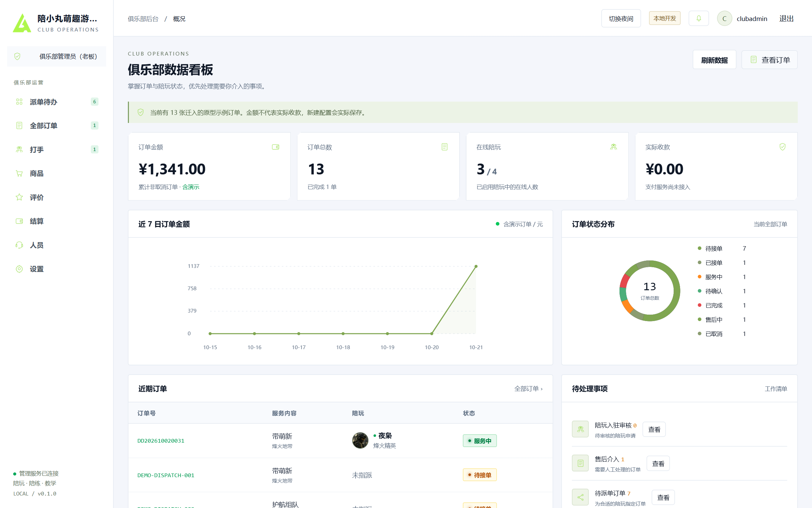Click the people icon on 在线陪玩 card

tap(613, 147)
